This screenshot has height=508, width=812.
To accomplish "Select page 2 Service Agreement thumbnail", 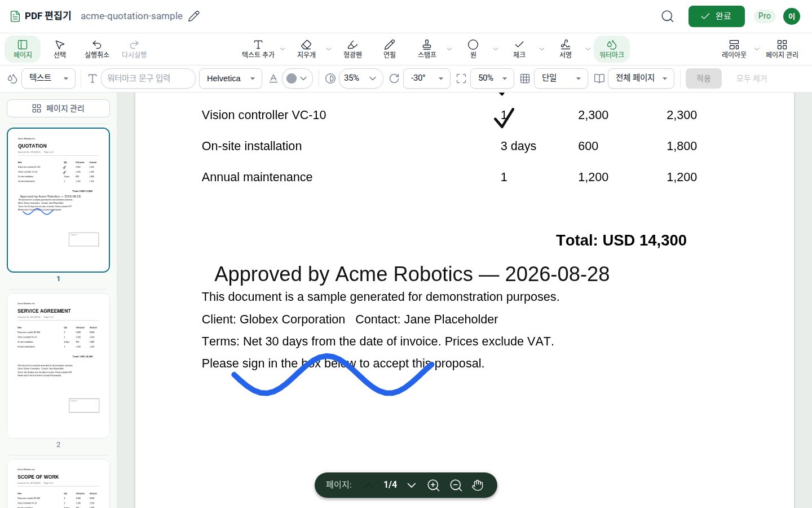I will tap(58, 366).
